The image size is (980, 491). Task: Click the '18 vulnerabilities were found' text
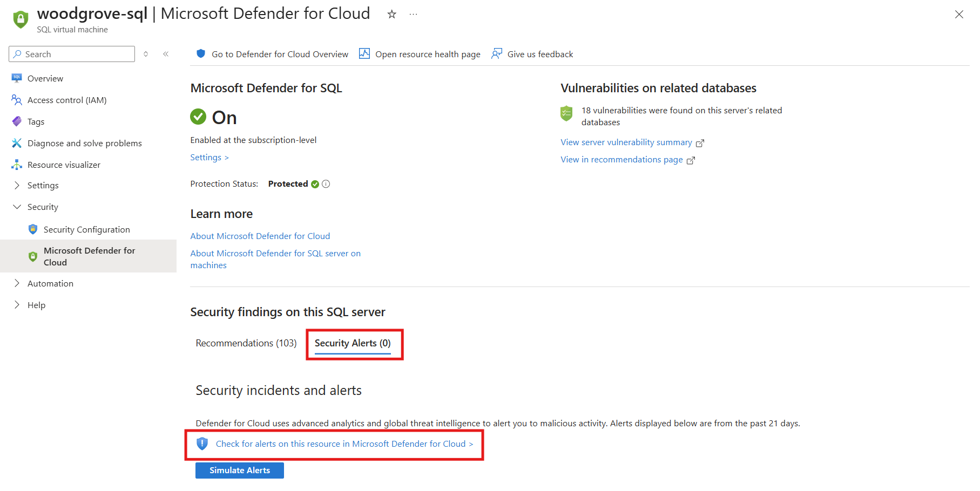681,116
